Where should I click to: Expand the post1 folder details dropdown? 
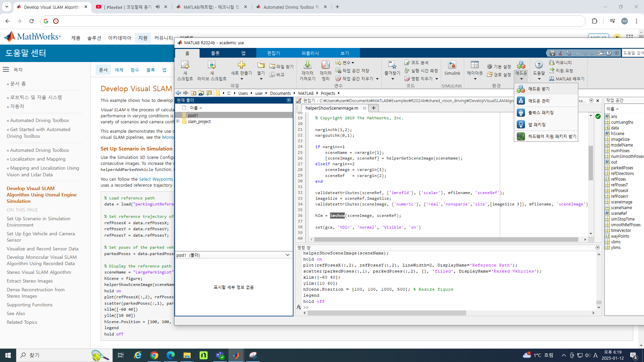coord(287,255)
